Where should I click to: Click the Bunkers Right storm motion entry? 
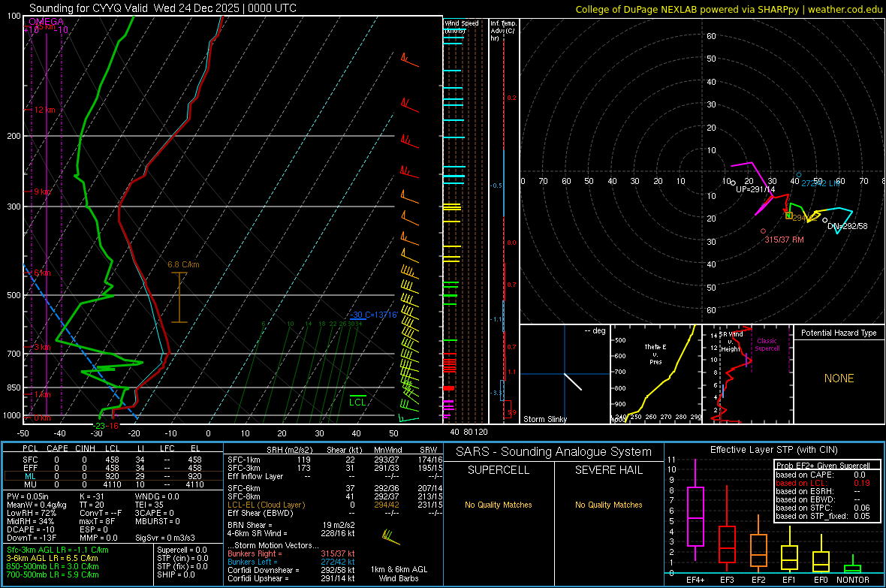[x=291, y=553]
